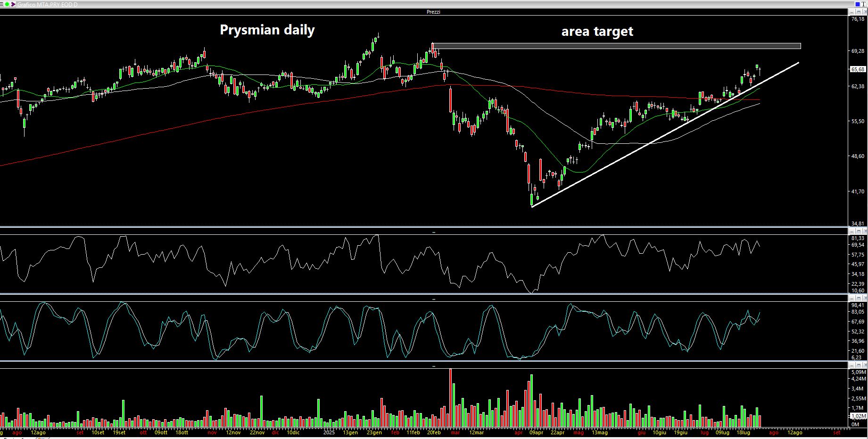Minimize the volume panel

click(x=851, y=365)
